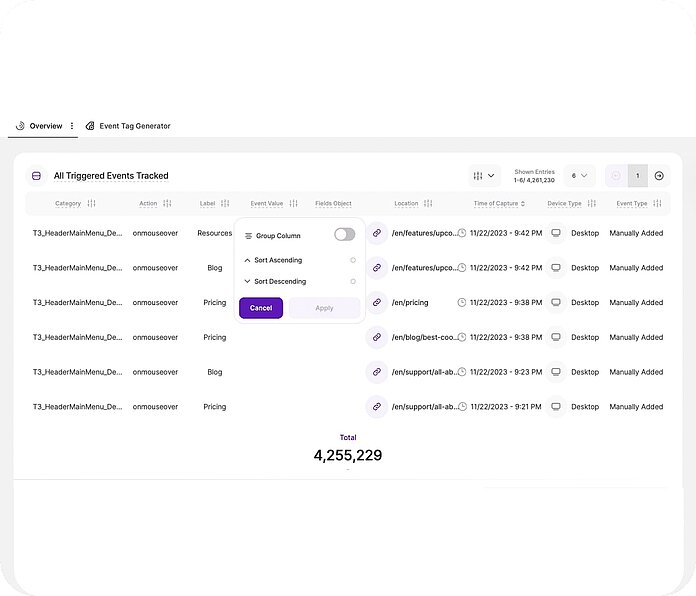The width and height of the screenshot is (696, 596).
Task: Click the sort icon beside Event Type column
Action: point(657,203)
